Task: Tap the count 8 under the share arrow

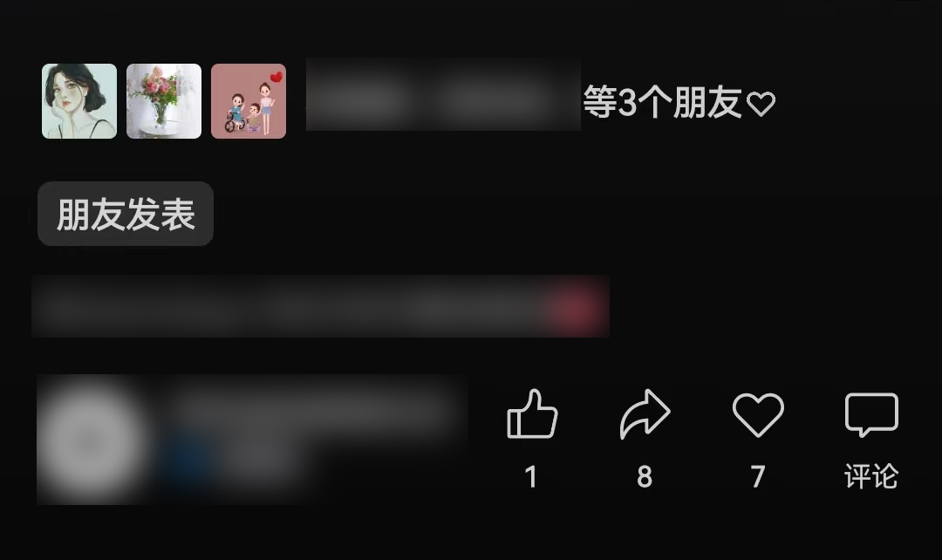Action: [645, 477]
